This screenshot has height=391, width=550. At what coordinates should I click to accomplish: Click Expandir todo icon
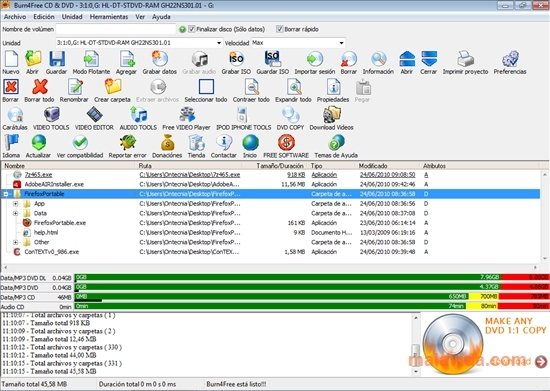294,87
